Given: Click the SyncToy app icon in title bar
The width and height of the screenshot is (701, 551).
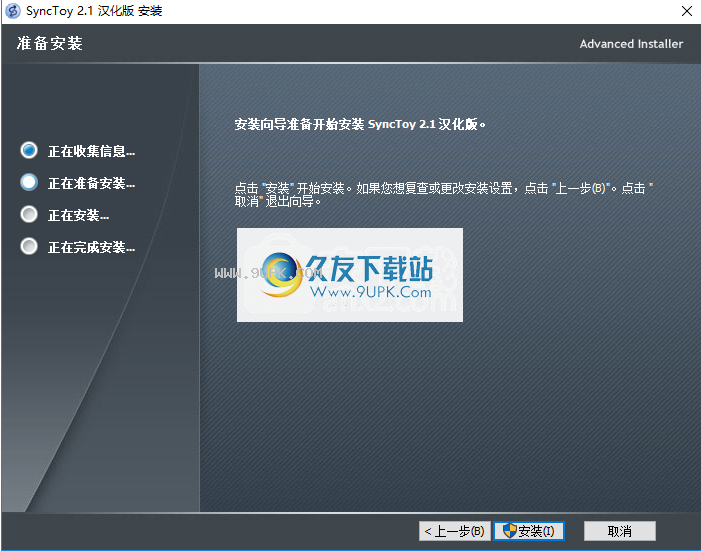Looking at the screenshot, I should pyautogui.click(x=13, y=11).
